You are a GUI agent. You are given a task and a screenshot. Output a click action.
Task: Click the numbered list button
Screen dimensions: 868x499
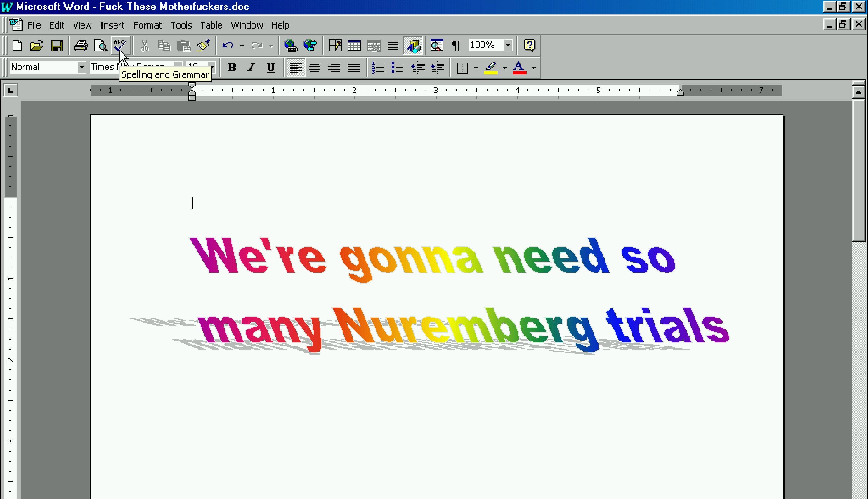click(378, 68)
